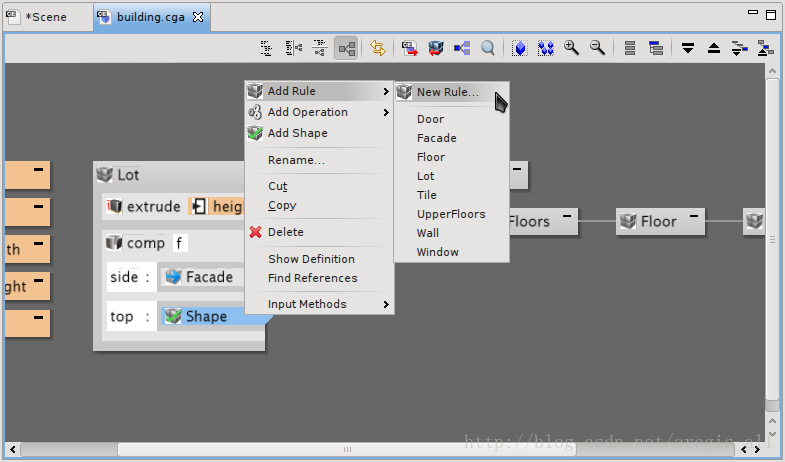Image resolution: width=785 pixels, height=462 pixels.
Task: Select side-by-side text and graph view icon
Action: click(x=293, y=48)
